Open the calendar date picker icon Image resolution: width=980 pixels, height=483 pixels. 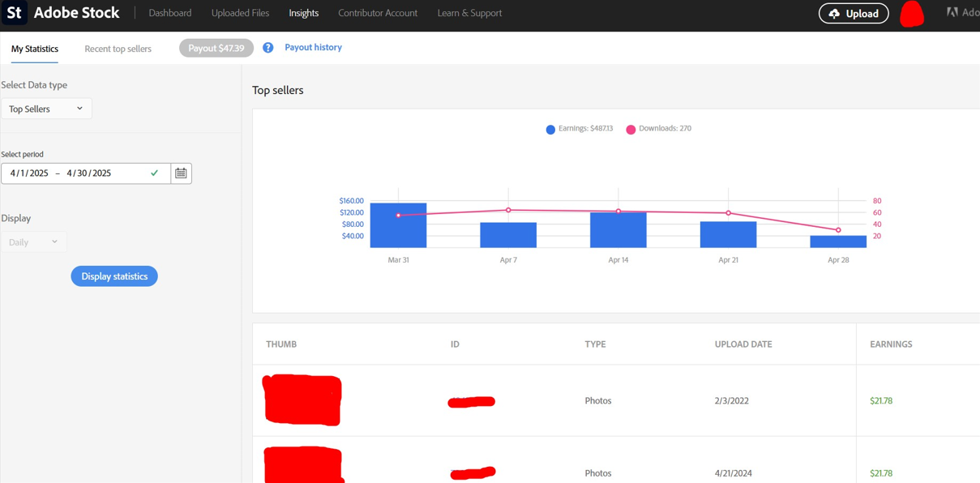point(181,173)
